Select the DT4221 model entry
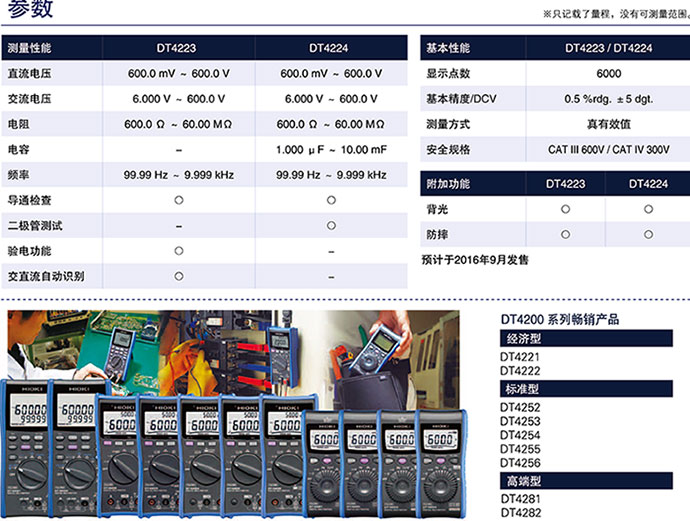690x521 pixels. [x=520, y=357]
